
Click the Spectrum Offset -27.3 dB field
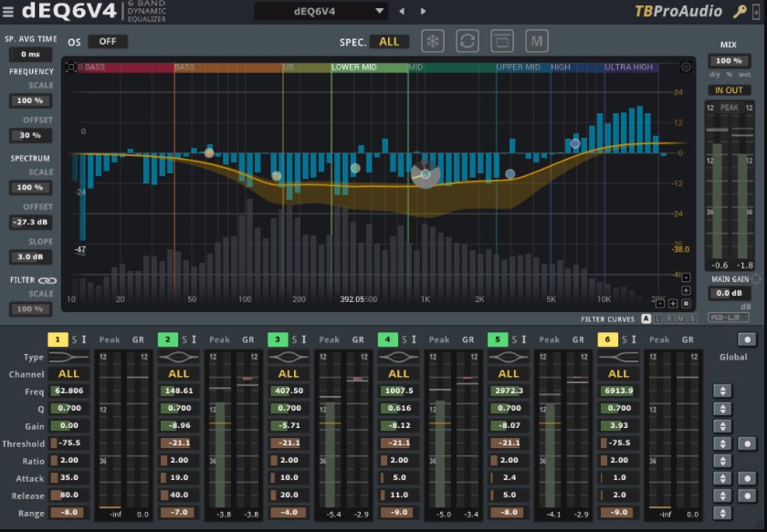point(30,222)
